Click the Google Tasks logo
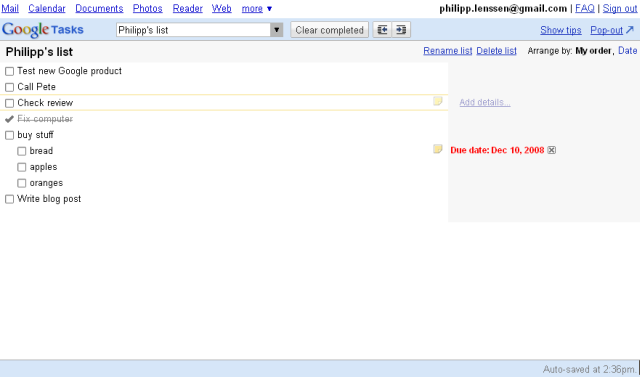 pos(42,30)
